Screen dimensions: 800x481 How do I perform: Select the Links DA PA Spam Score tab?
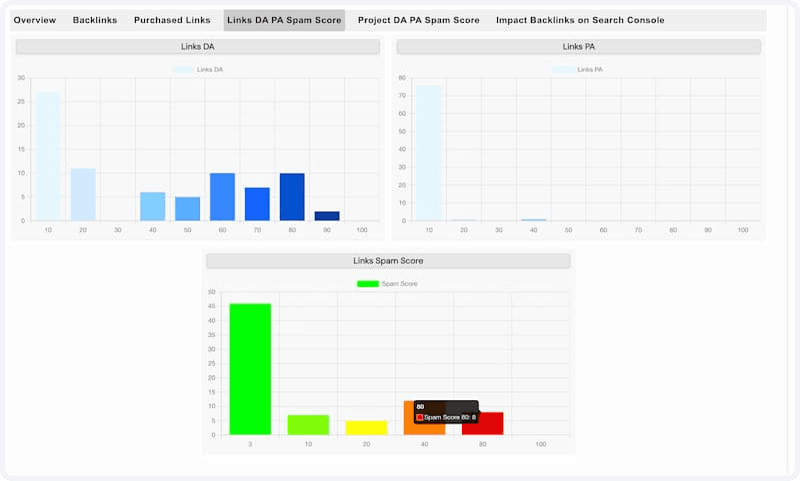point(284,20)
